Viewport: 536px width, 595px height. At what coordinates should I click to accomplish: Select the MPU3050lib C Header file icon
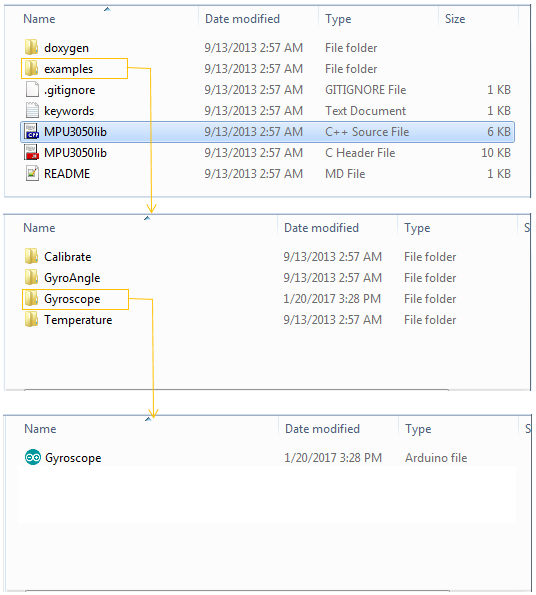point(32,153)
